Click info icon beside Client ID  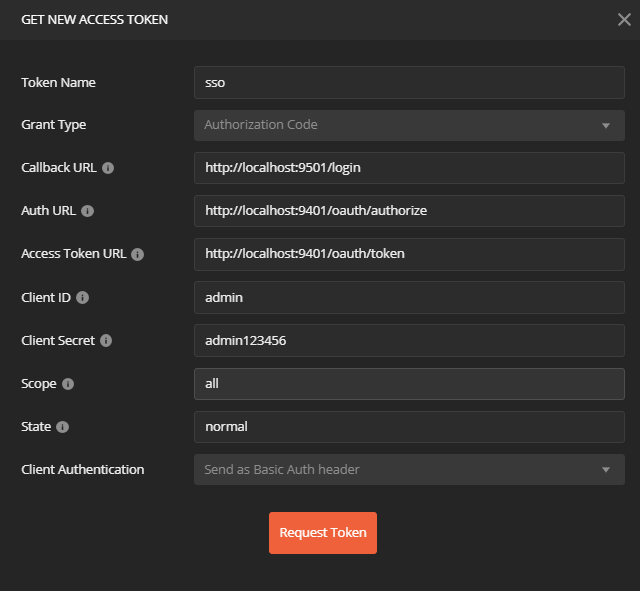click(83, 297)
